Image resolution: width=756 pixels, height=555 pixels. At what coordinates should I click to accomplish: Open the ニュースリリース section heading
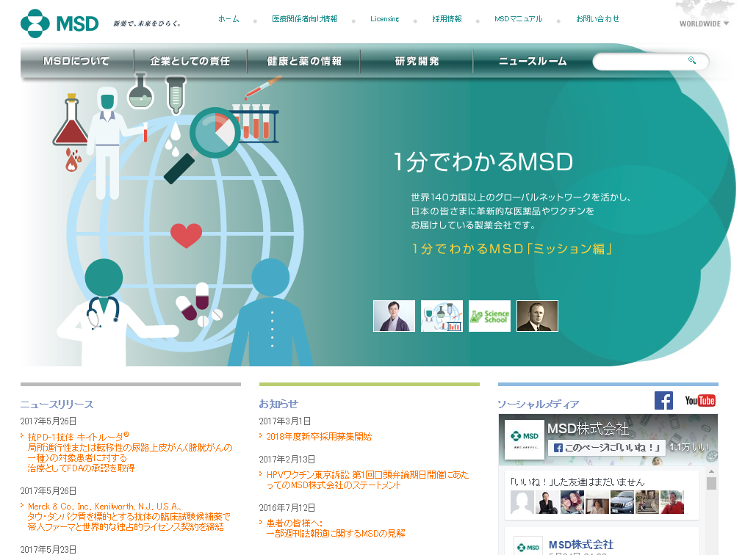(x=57, y=405)
